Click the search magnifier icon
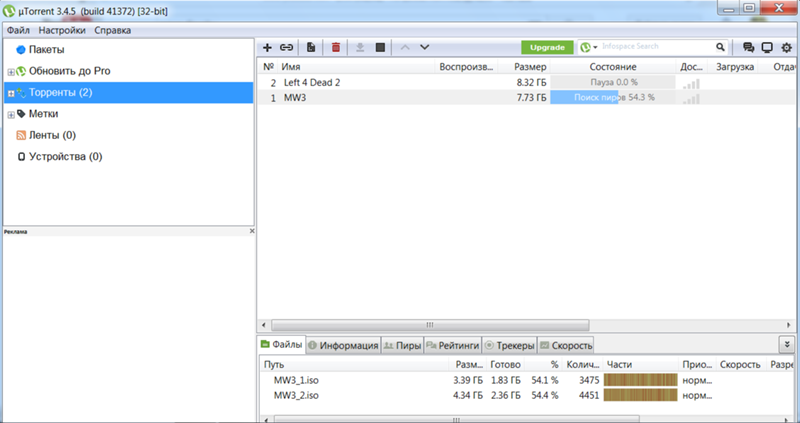This screenshot has width=800, height=423. point(720,47)
